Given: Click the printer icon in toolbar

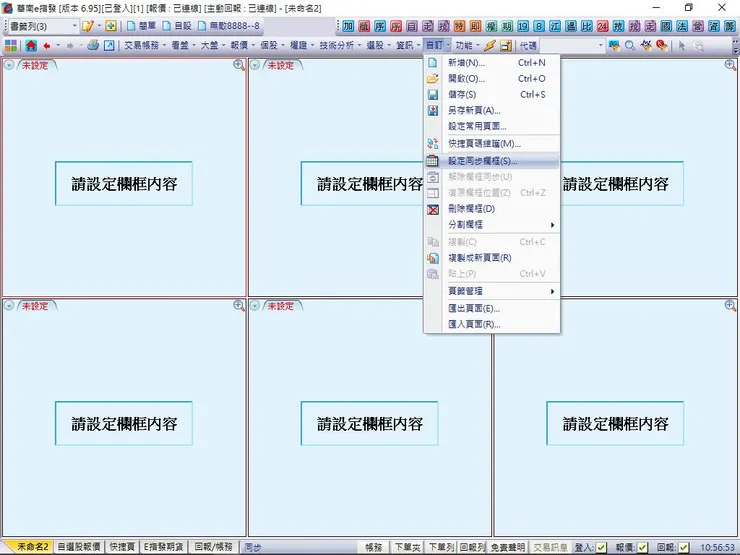Looking at the screenshot, I should (93, 45).
